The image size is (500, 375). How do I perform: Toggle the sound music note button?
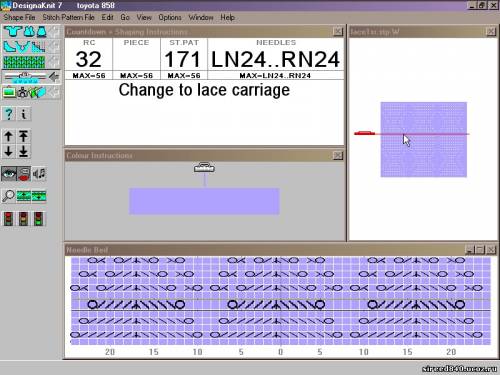click(39, 174)
